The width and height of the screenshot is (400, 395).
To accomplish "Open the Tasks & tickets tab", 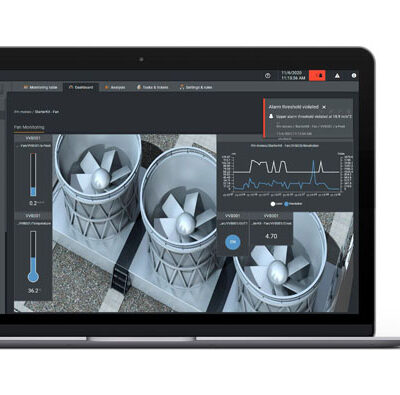I will click(x=152, y=87).
